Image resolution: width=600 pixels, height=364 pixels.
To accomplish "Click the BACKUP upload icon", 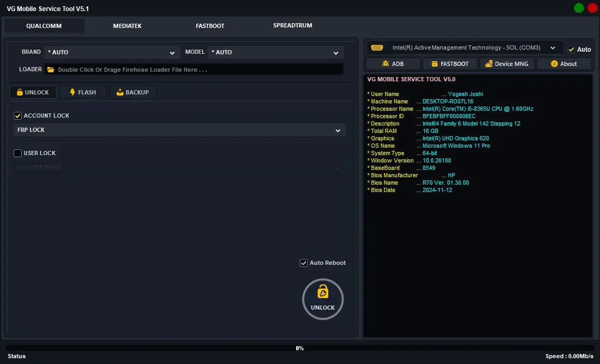I will (120, 92).
